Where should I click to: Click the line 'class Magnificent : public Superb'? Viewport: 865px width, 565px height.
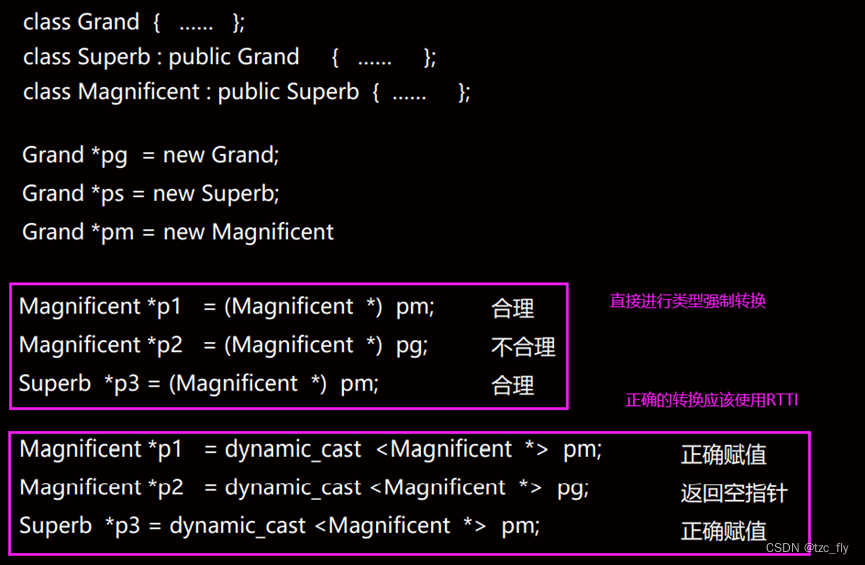click(191, 92)
